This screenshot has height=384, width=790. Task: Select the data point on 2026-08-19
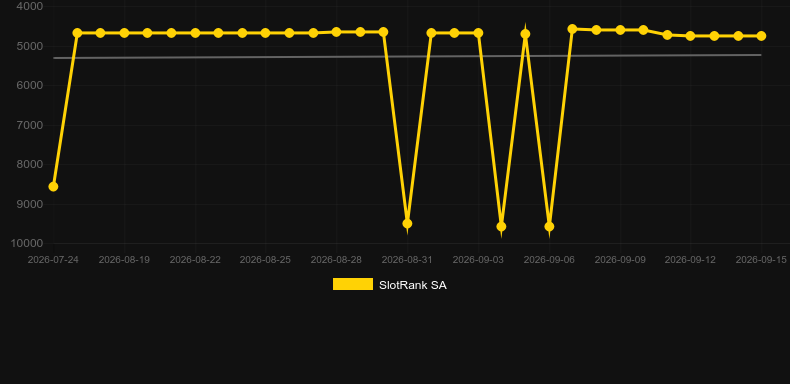[x=124, y=33]
